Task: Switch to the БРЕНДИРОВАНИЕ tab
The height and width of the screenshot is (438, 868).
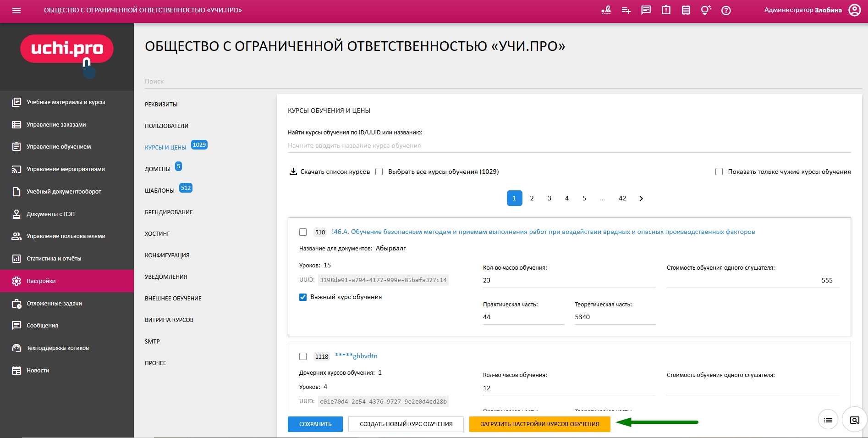Action: click(169, 212)
